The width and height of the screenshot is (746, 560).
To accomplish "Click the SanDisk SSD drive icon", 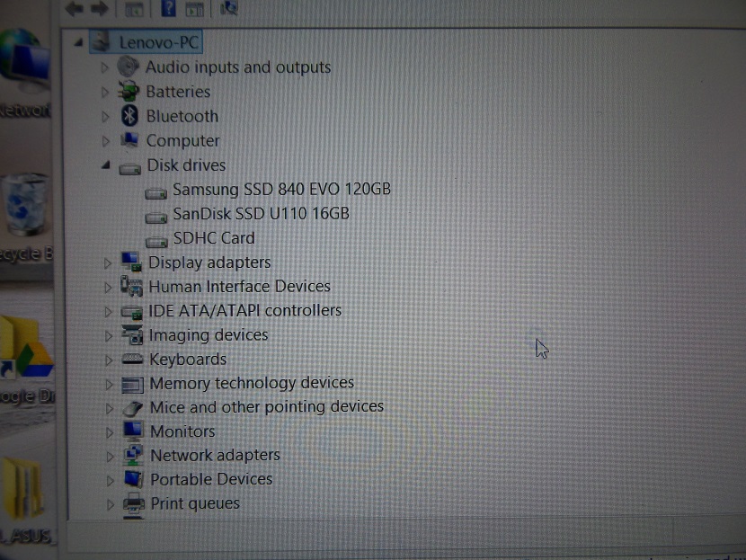I will pyautogui.click(x=156, y=218).
